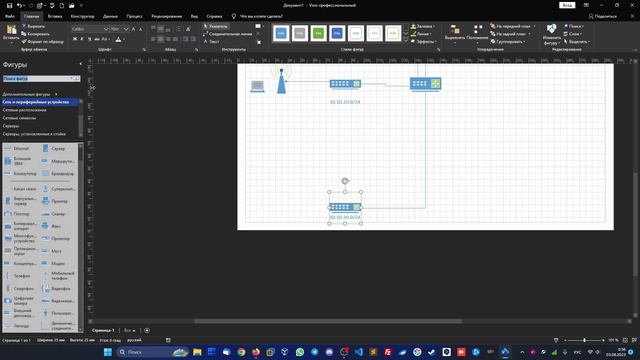Select Page-1 (Страница-1) sheet tab
This screenshot has height=360, width=640.
(103, 330)
